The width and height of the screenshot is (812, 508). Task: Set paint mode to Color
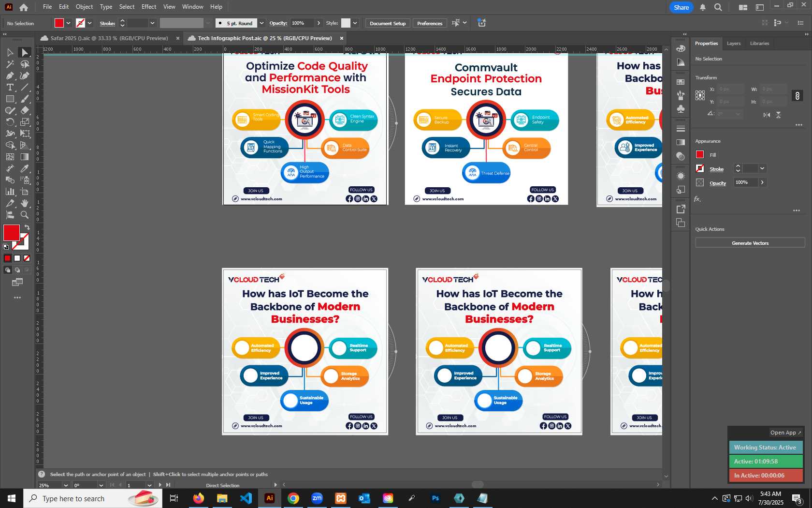7,258
